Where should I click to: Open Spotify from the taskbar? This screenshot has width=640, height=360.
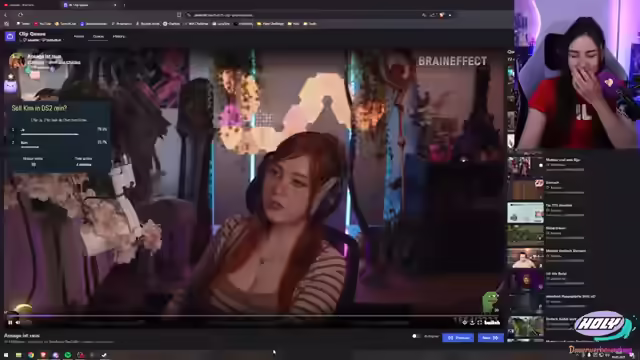coord(68,355)
